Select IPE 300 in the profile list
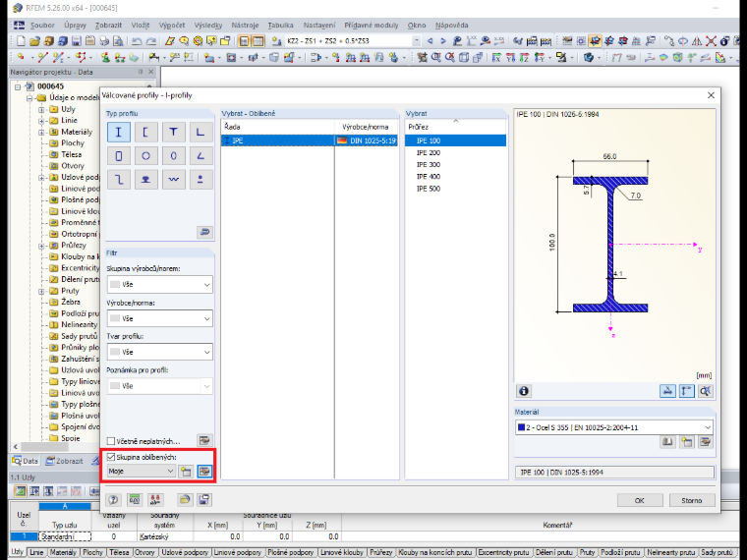The width and height of the screenshot is (747, 560). [x=455, y=165]
